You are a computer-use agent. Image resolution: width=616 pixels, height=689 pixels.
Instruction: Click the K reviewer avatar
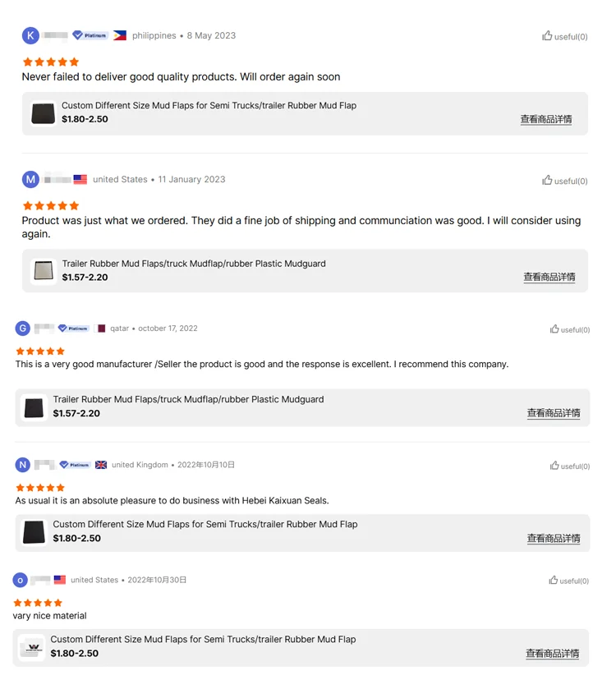point(30,35)
